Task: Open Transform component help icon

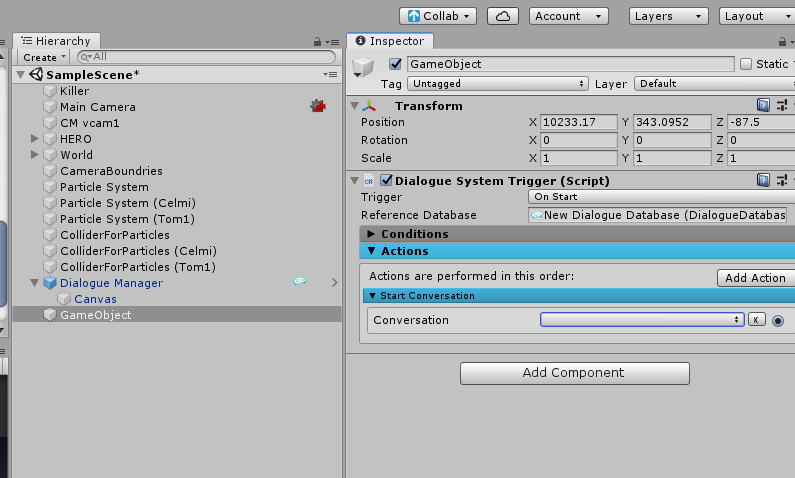Action: [763, 105]
